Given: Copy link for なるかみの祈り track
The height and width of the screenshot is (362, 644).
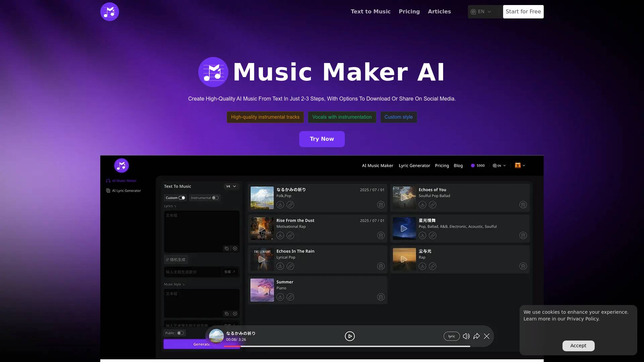Looking at the screenshot, I should pos(290,204).
